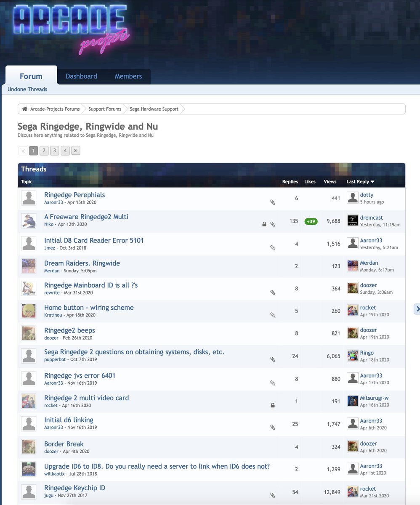
Task: Click pupperbot author link
Action: pyautogui.click(x=55, y=359)
